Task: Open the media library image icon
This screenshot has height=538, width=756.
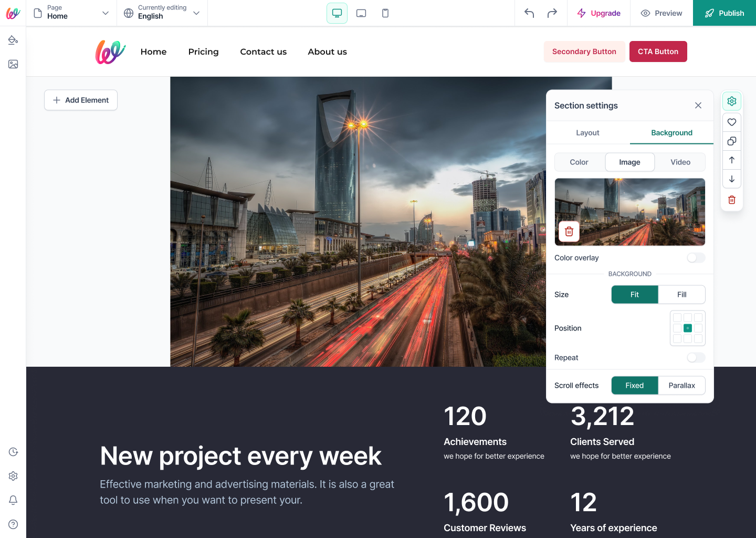Action: click(13, 64)
